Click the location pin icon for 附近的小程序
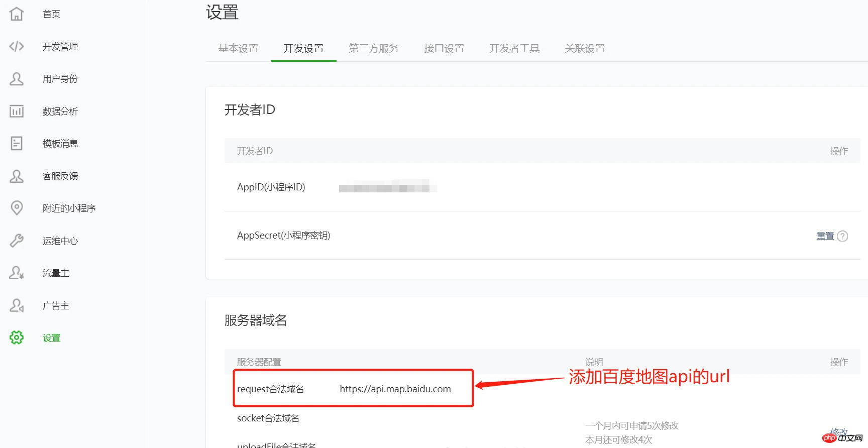This screenshot has height=448, width=868. 17,208
